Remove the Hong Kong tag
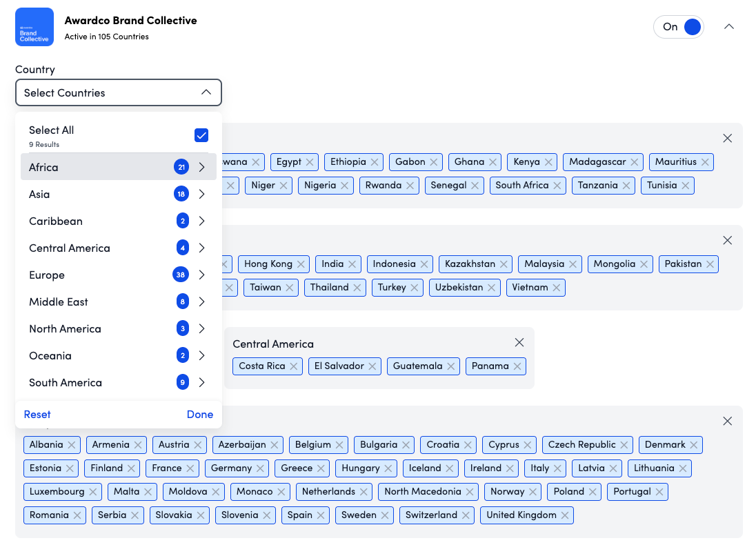Viewport: 756px width, 545px height. [x=301, y=264]
